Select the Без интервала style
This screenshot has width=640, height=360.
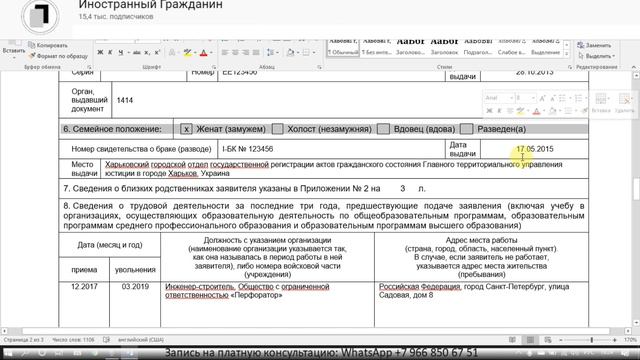tap(376, 48)
